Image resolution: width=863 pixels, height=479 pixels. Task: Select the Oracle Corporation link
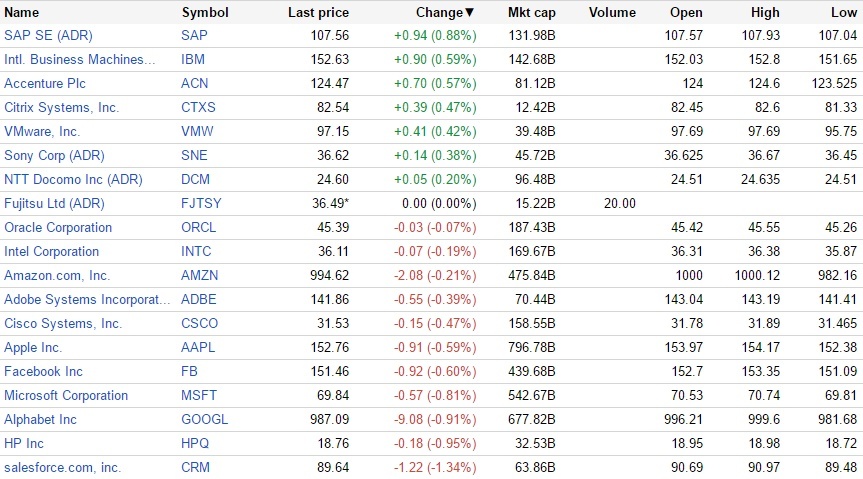58,227
